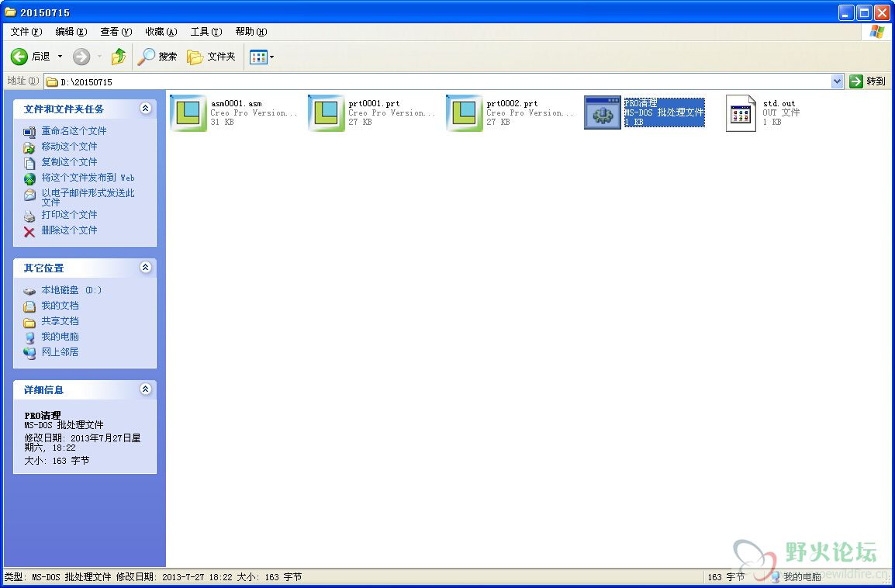Open the 文件(F) menu
895x588 pixels.
(x=26, y=32)
